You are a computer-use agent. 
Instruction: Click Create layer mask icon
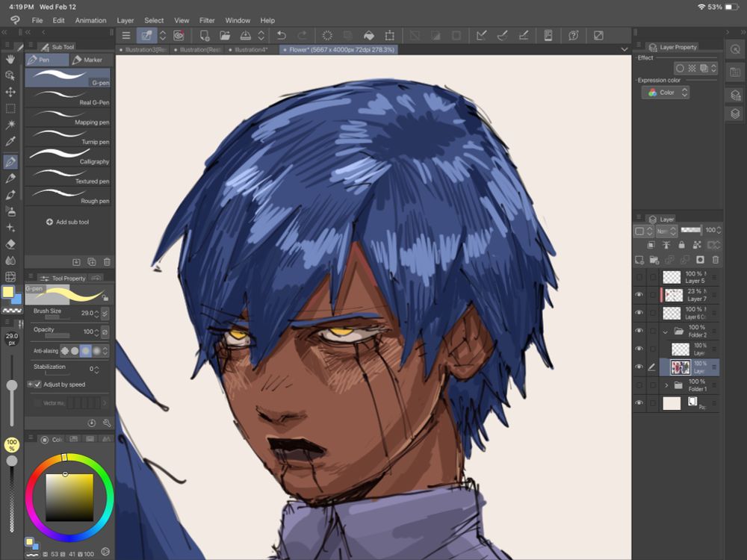701,260
